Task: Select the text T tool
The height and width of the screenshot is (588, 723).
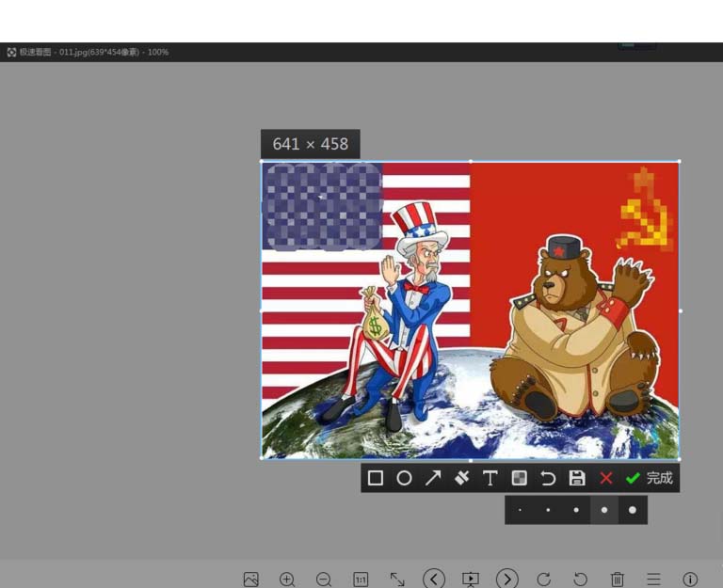Action: (490, 478)
